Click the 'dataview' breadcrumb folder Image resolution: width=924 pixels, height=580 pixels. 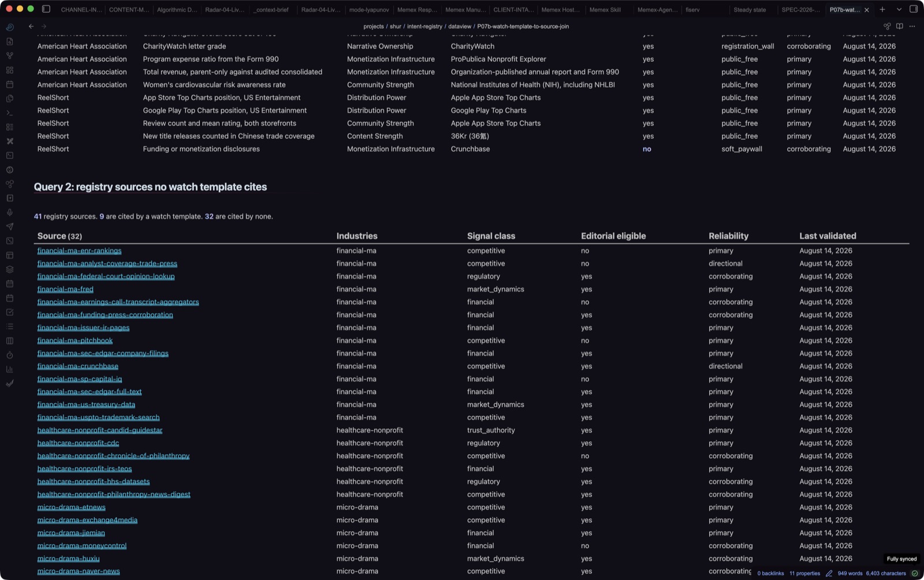point(460,27)
